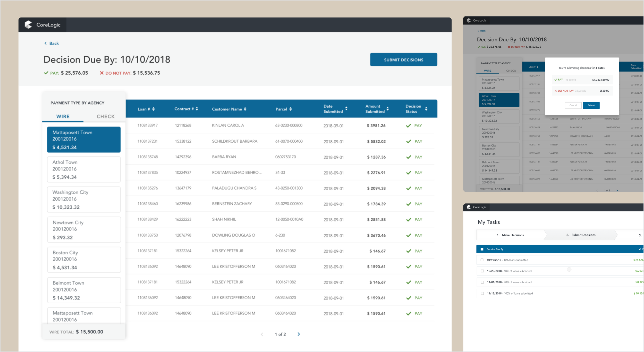Go to previous page chevron
Image resolution: width=644 pixels, height=352 pixels.
(x=262, y=334)
